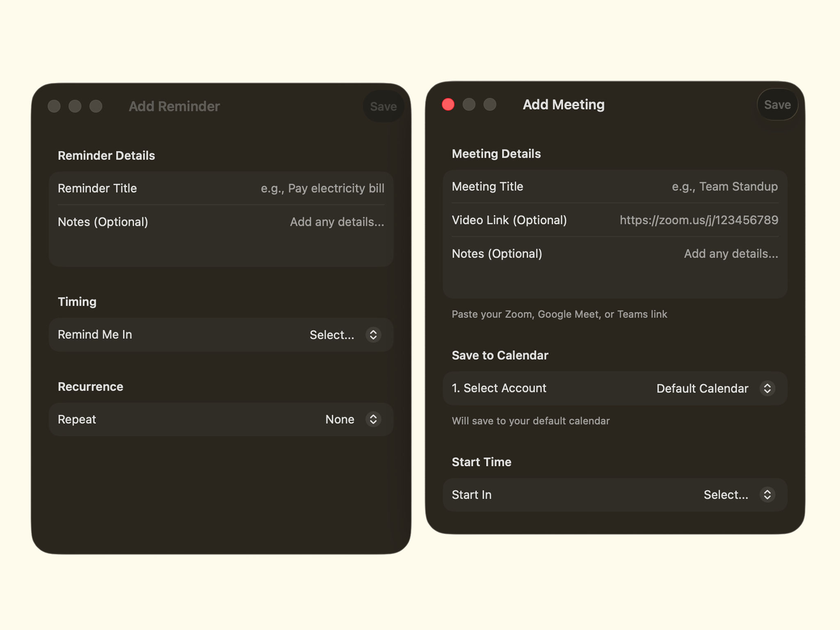Image resolution: width=840 pixels, height=630 pixels.
Task: Click Save on the Add Reminder window
Action: click(383, 106)
